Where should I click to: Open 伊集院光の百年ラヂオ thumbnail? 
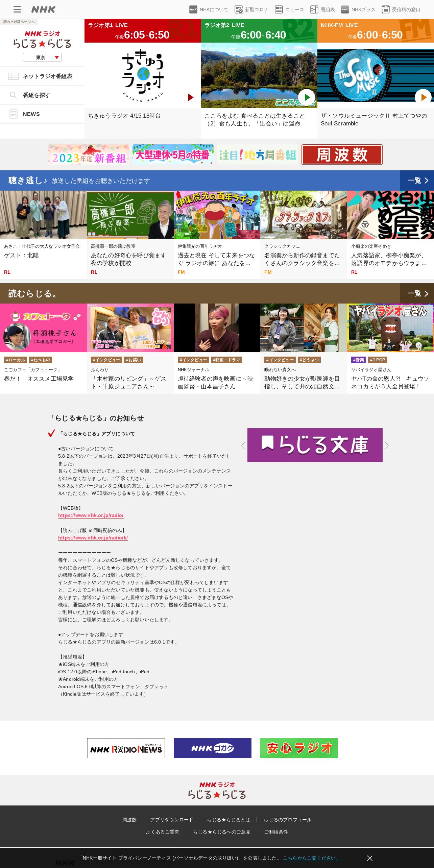217,215
